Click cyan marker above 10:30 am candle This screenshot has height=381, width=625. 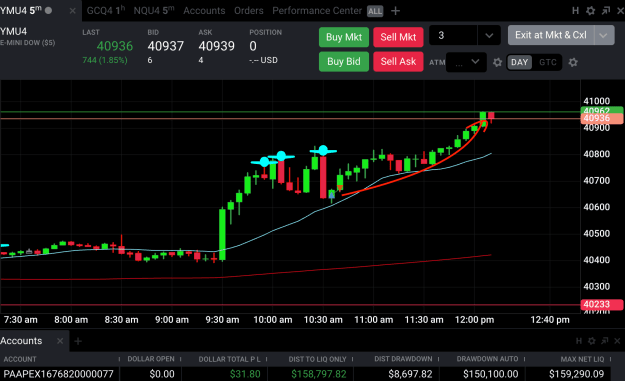323,150
